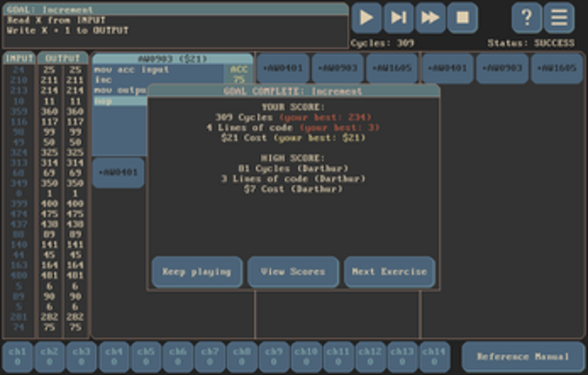The height and width of the screenshot is (375, 588).
Task: Select the highlighted 'nop' code line
Action: click(x=120, y=101)
